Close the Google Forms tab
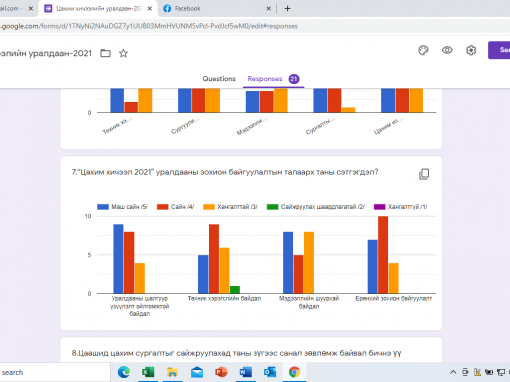This screenshot has width=510, height=382. [x=150, y=9]
